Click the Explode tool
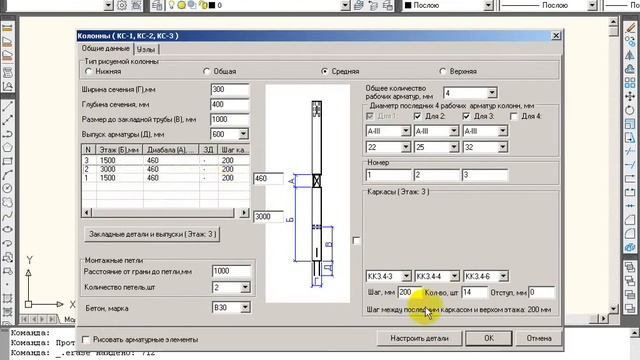 pos(630,248)
